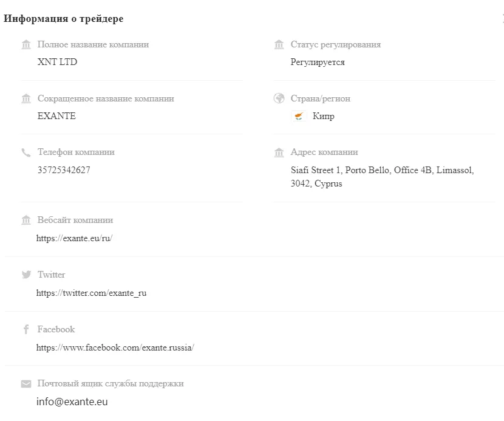Click the building icon beside Сокращенное название компании
Viewport: 504px width, 421px height.
coord(26,98)
